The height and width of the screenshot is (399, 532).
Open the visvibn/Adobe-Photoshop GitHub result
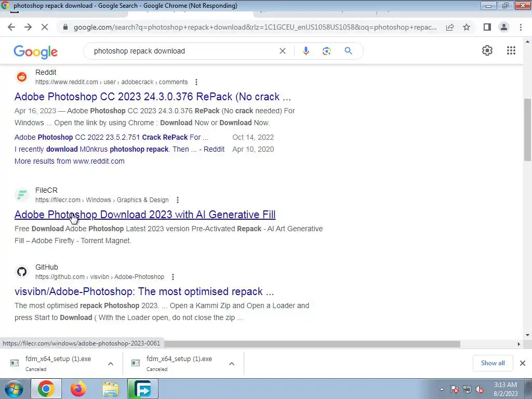coord(144,291)
